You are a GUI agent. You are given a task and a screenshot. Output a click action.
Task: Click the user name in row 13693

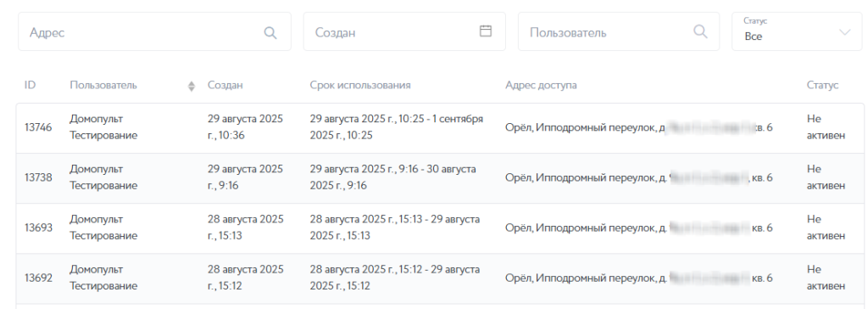[103, 228]
